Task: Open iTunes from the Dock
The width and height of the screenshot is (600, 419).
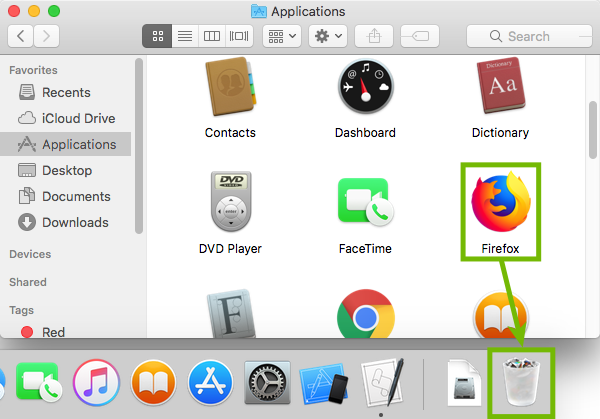Action: click(x=96, y=382)
